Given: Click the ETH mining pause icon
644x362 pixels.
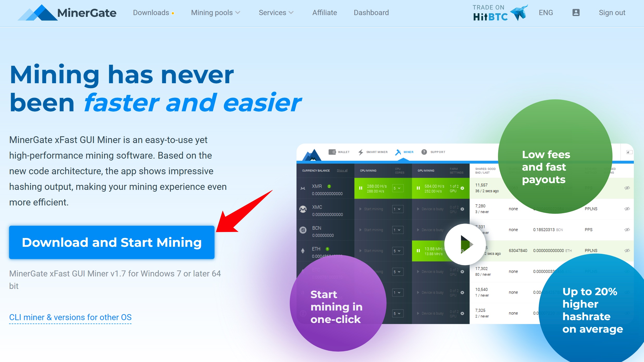Looking at the screenshot, I should click(418, 251).
